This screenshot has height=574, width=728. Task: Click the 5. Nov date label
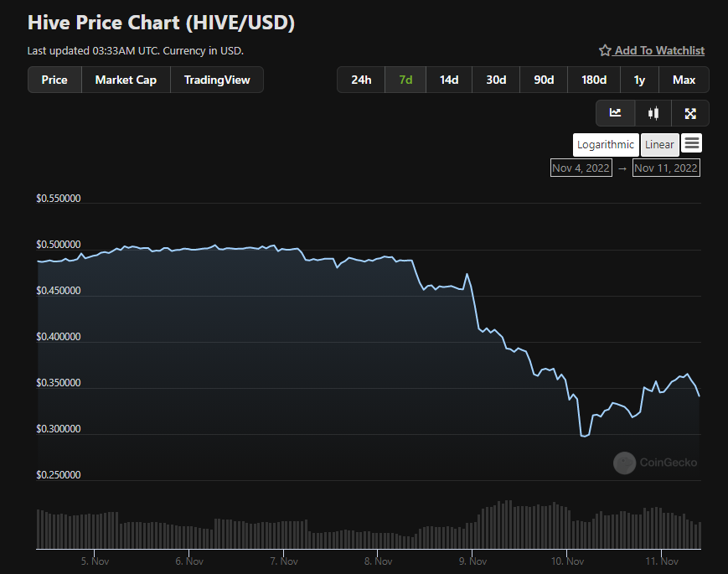click(x=95, y=561)
